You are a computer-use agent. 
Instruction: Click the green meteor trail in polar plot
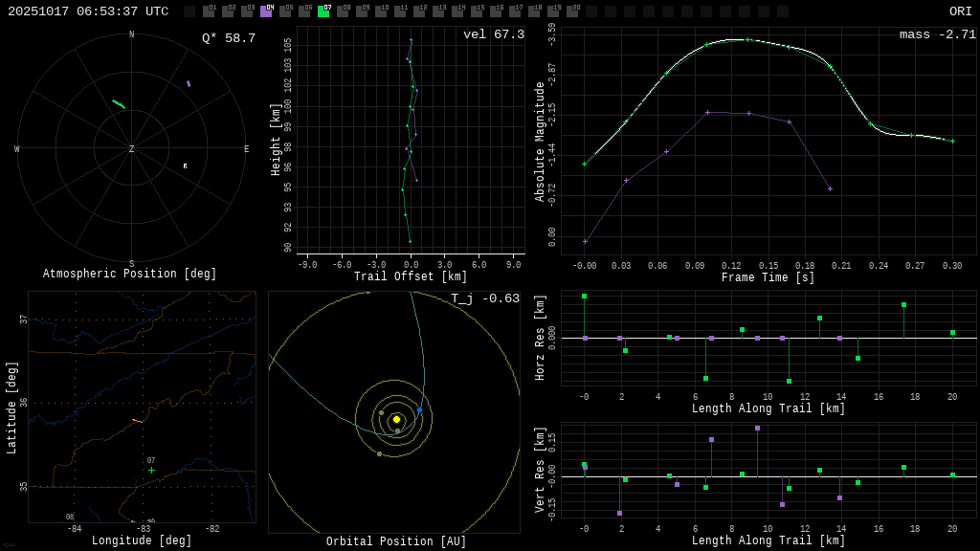tap(118, 103)
